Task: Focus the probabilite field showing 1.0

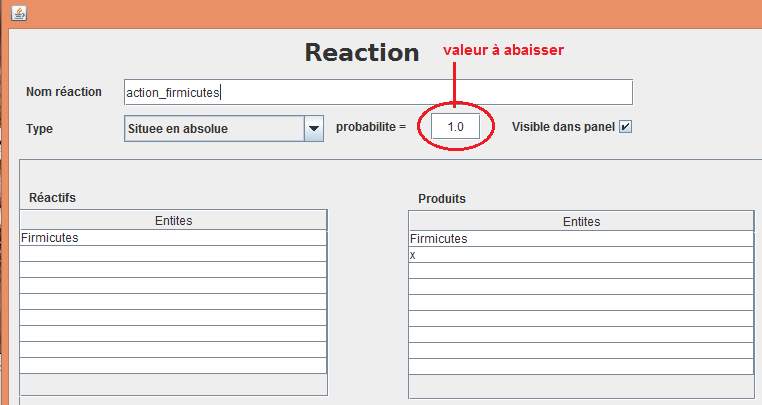Action: [456, 128]
